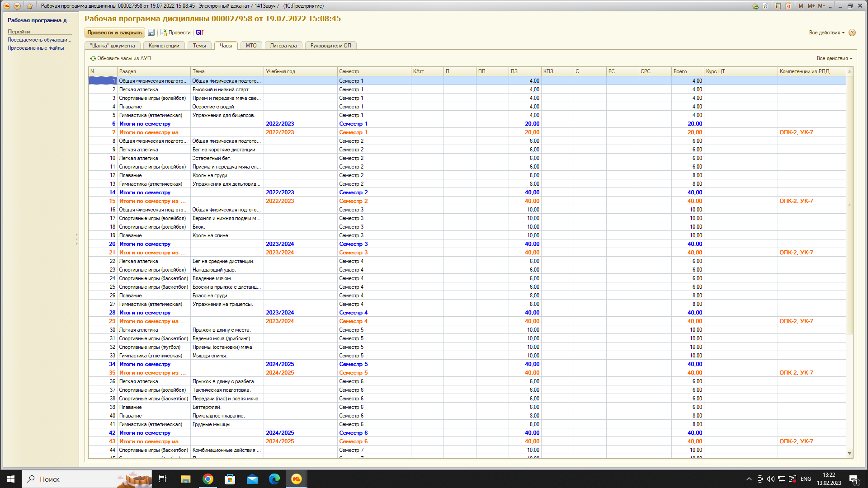Screen dimensions: 868x488
Task: Open Присоединенные файлы link
Action: (x=36, y=48)
